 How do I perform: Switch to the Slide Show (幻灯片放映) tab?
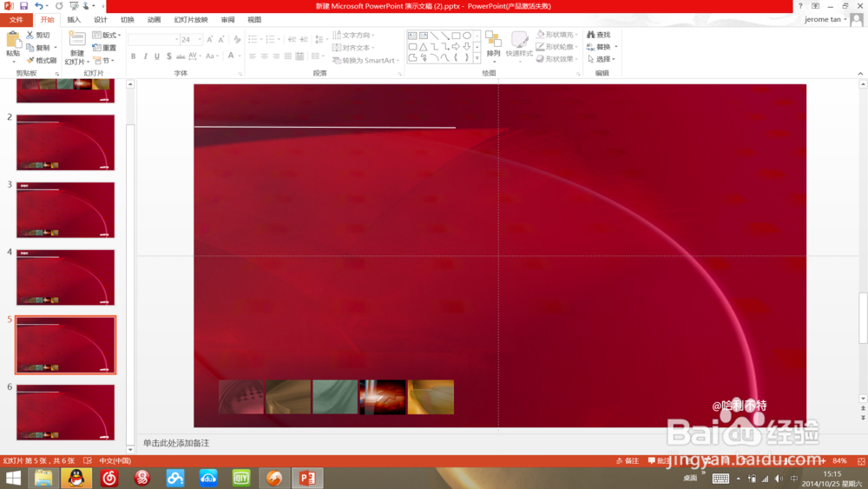coord(191,19)
